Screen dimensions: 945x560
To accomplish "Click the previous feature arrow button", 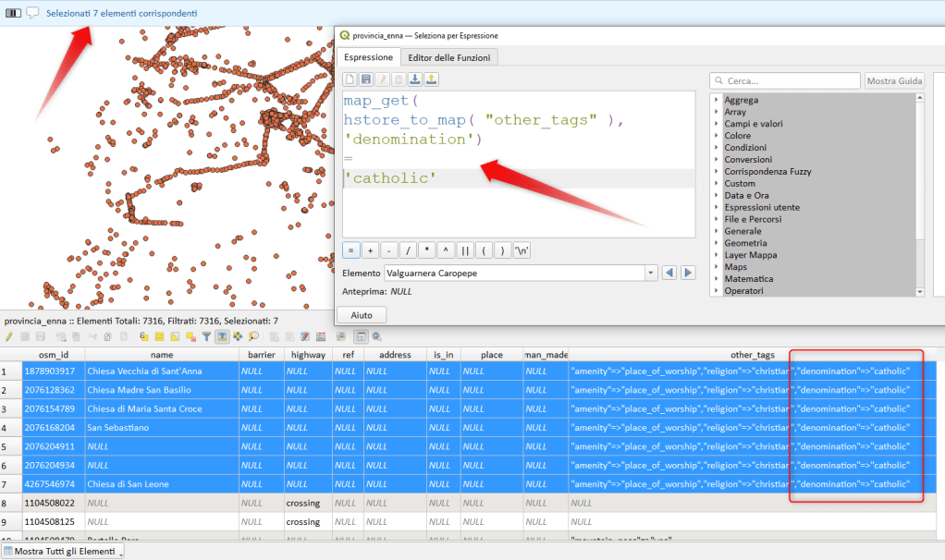I will tap(671, 273).
